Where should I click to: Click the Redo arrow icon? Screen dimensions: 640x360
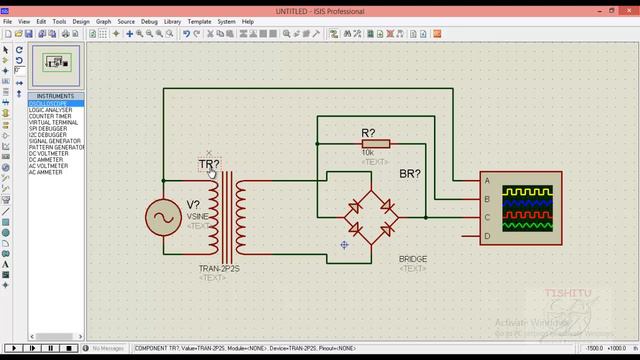197,34
